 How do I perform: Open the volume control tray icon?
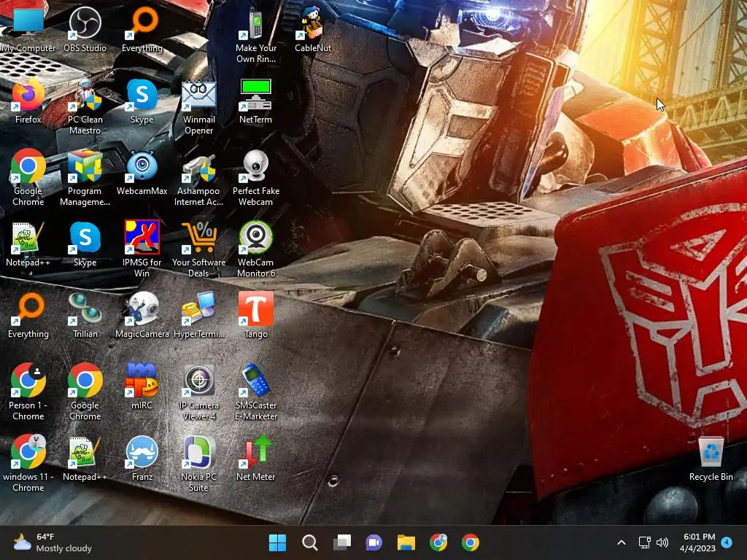[x=662, y=542]
